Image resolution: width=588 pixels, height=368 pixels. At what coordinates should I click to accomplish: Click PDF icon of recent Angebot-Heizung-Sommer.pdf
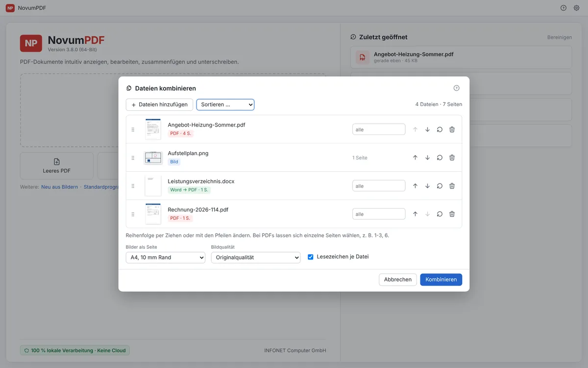point(363,57)
